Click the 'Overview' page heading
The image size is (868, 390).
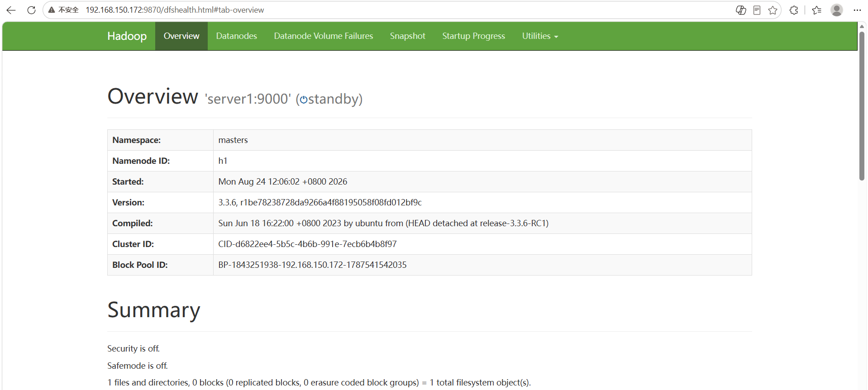click(x=153, y=96)
